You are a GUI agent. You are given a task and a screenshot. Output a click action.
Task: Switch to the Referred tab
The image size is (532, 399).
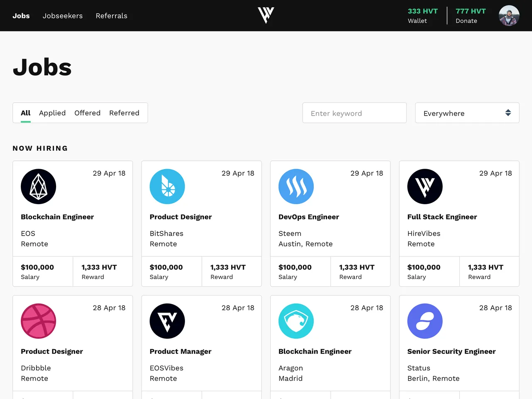click(x=124, y=113)
